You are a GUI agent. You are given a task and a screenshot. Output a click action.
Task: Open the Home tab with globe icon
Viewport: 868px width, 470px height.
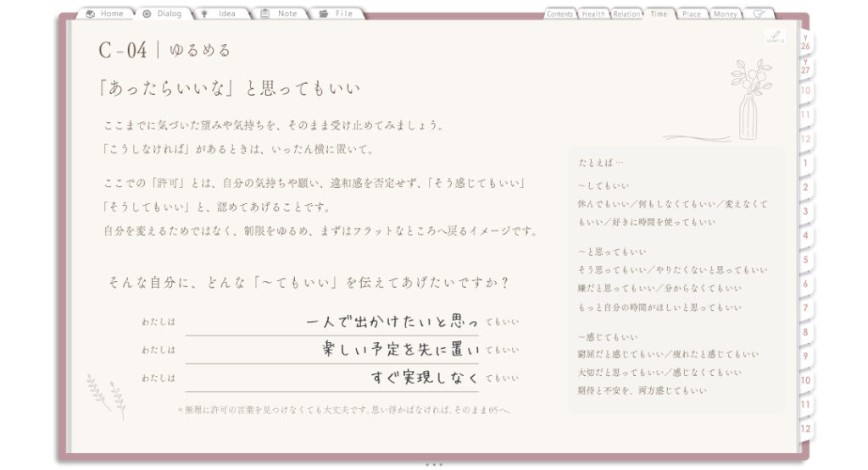coord(105,14)
